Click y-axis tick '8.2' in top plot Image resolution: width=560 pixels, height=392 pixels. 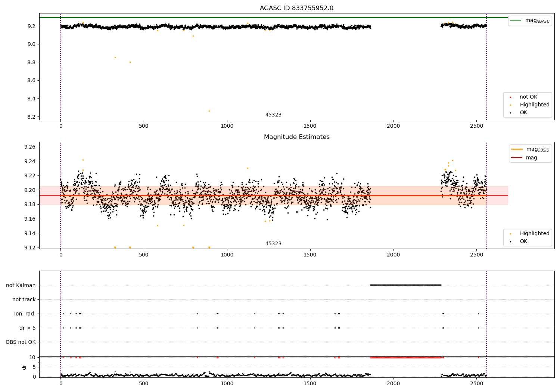[31, 117]
